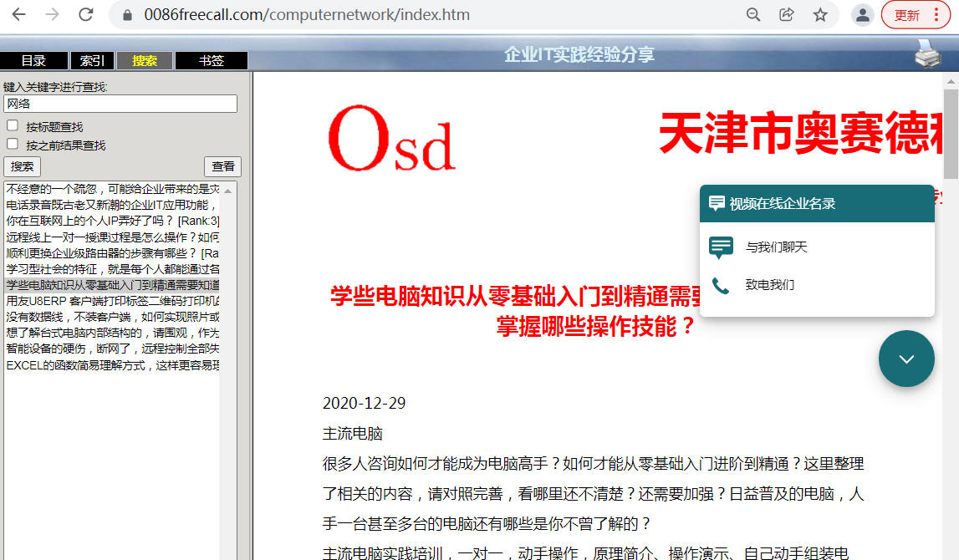This screenshot has width=959, height=560.
Task: Switch to the 目录 tab
Action: point(33,61)
